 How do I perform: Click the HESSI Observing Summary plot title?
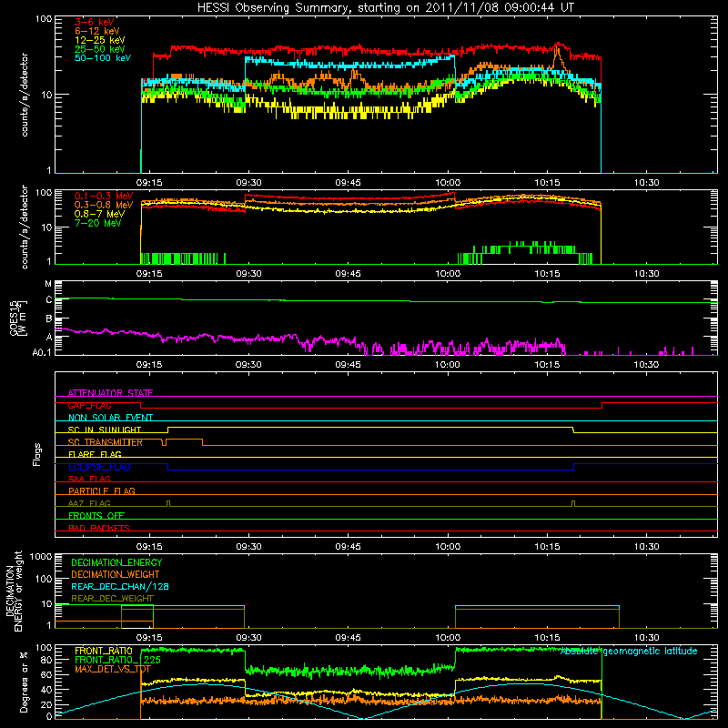coord(385,8)
